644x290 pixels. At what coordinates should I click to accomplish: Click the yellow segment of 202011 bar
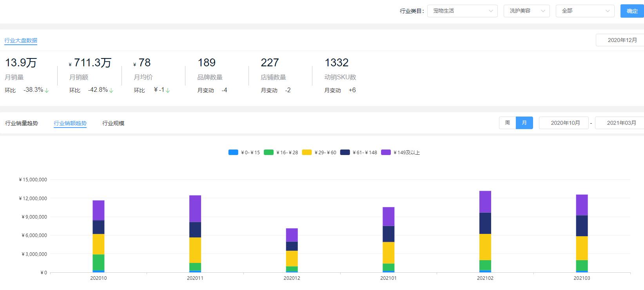195,250
